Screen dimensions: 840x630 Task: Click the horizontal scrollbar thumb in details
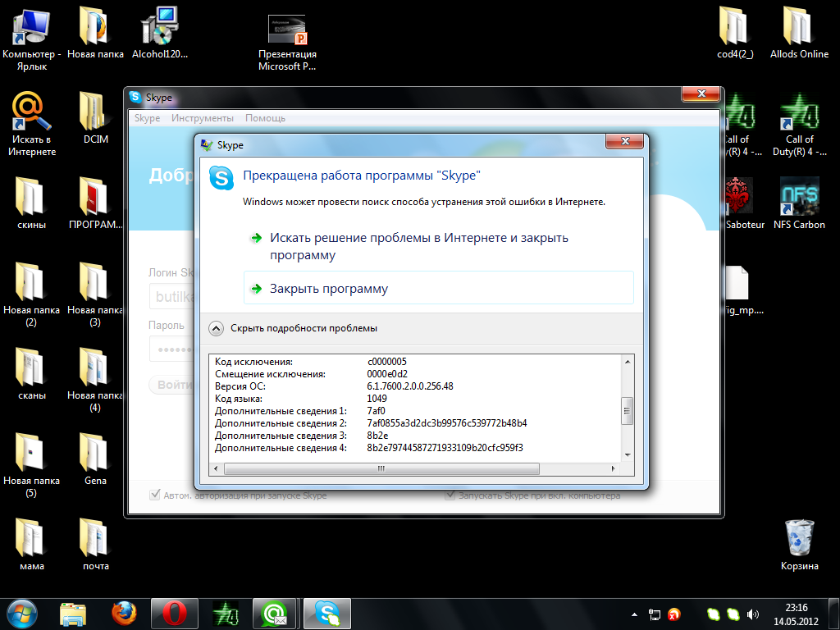(381, 468)
